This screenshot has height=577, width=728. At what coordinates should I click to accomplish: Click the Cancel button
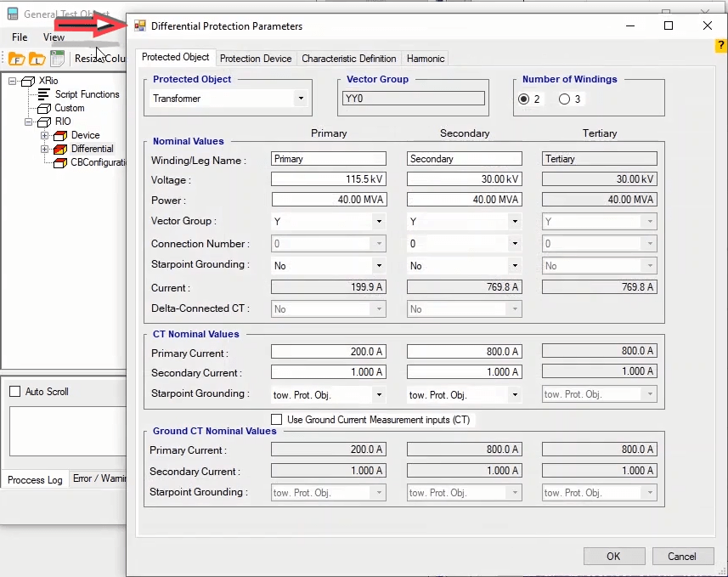point(682,557)
